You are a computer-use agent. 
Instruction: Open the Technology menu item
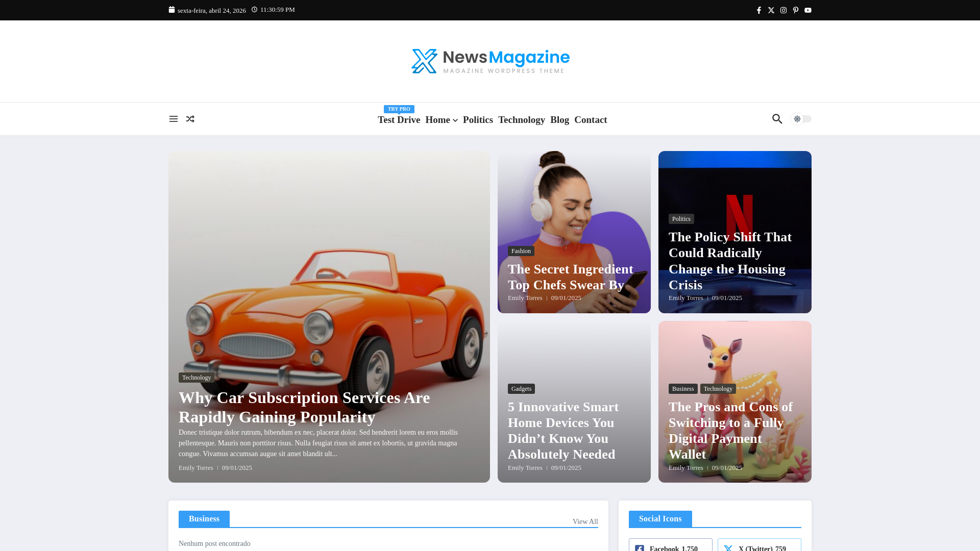(521, 120)
